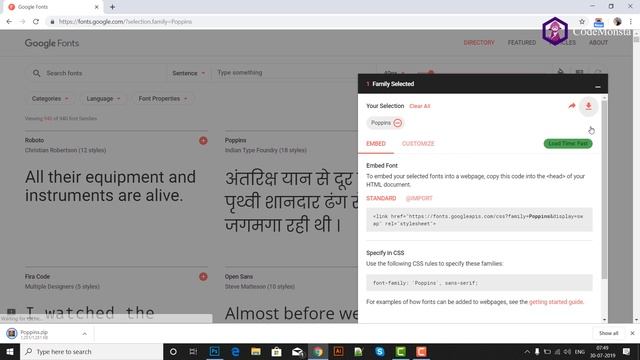The width and height of the screenshot is (640, 360).
Task: Show hidden system tray icons
Action: pyautogui.click(x=527, y=351)
